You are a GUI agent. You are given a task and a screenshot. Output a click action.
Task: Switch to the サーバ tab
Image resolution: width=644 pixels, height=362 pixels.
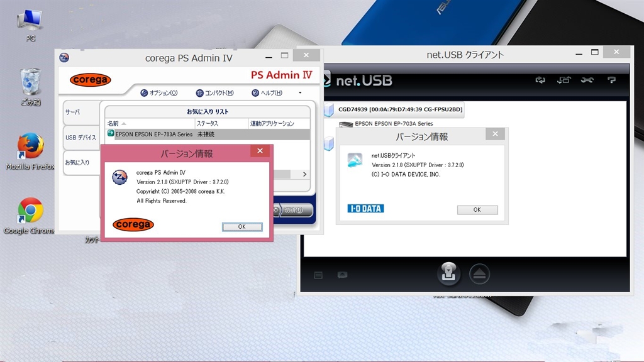[x=81, y=112]
